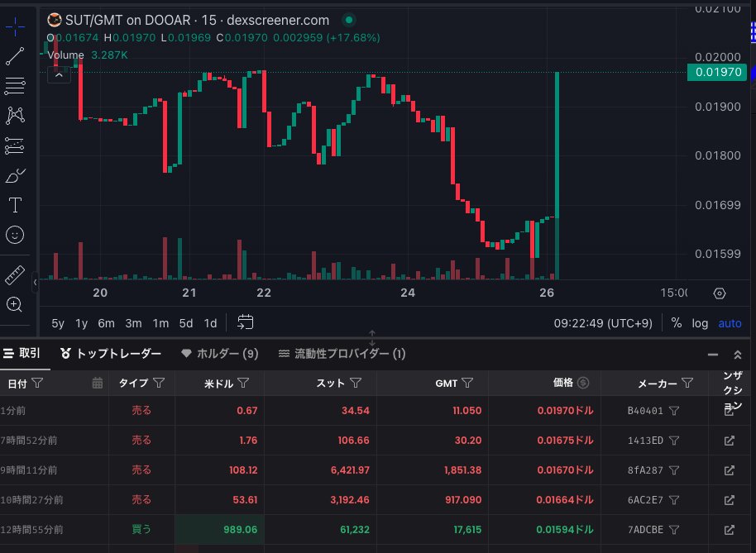This screenshot has height=553, width=756.
Task: Set chart range to 1m
Action: [160, 323]
